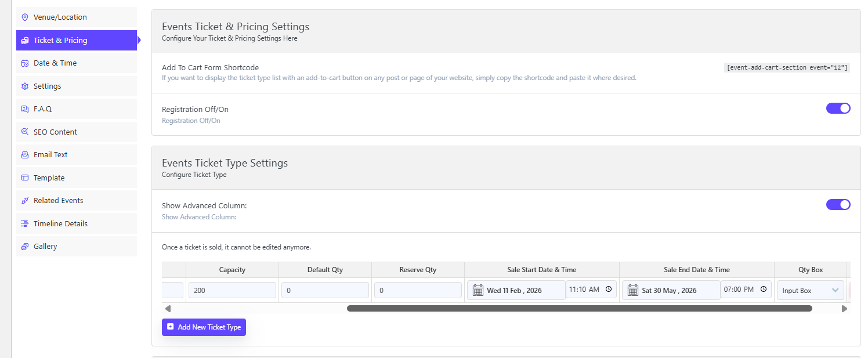
Task: Open the Sale Start Date calendar icon
Action: pos(478,290)
